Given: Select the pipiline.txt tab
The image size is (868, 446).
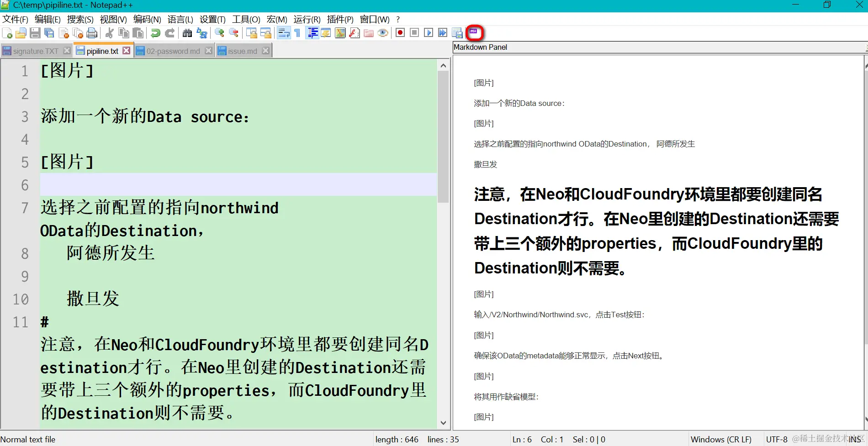Looking at the screenshot, I should [102, 51].
